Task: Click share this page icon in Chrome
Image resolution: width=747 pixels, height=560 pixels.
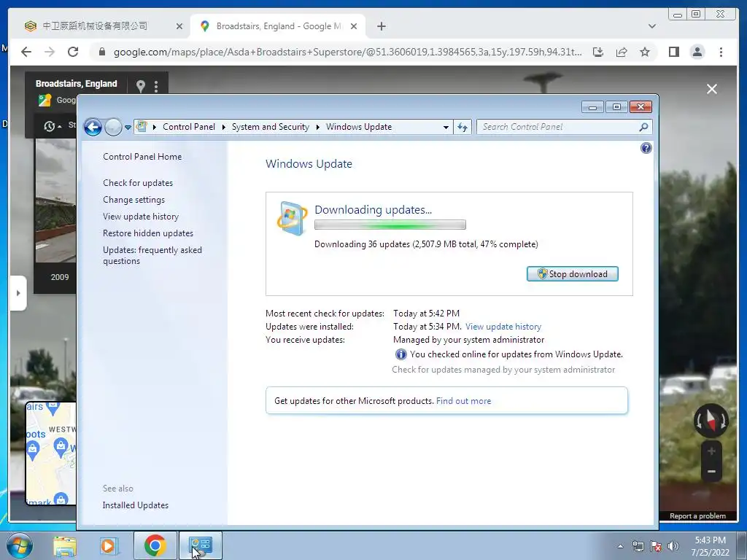Action: pyautogui.click(x=622, y=52)
